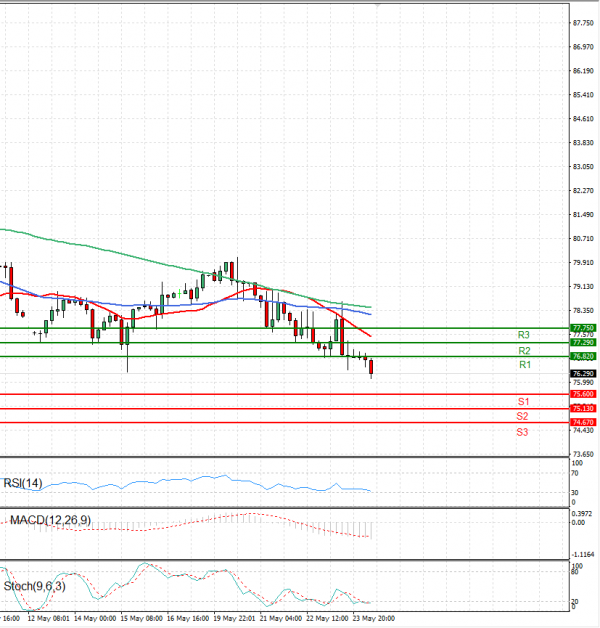Click the RSI scale level 70
The width and height of the screenshot is (600, 628).
(575, 474)
